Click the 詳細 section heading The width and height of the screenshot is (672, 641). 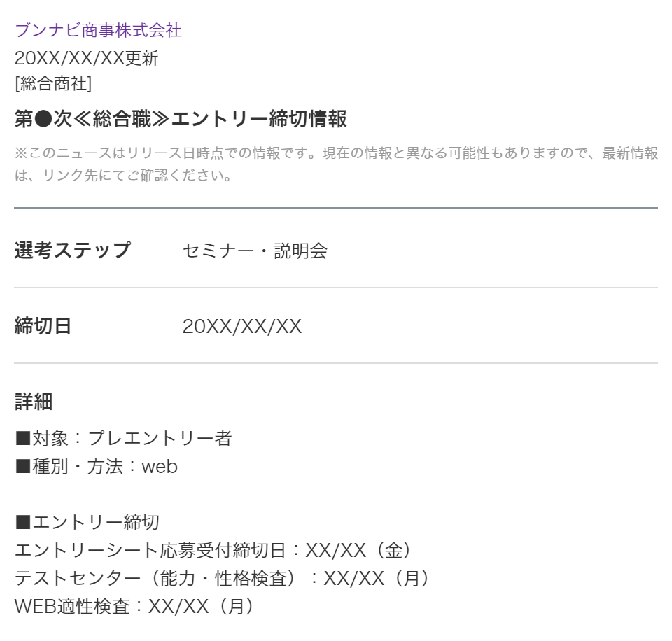pyautogui.click(x=34, y=402)
